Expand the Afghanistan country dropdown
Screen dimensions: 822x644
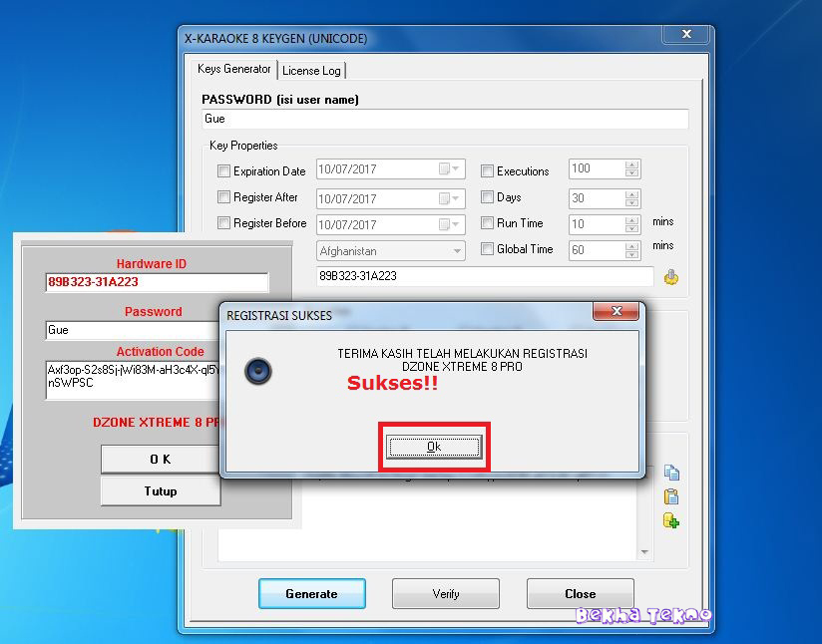[457, 251]
